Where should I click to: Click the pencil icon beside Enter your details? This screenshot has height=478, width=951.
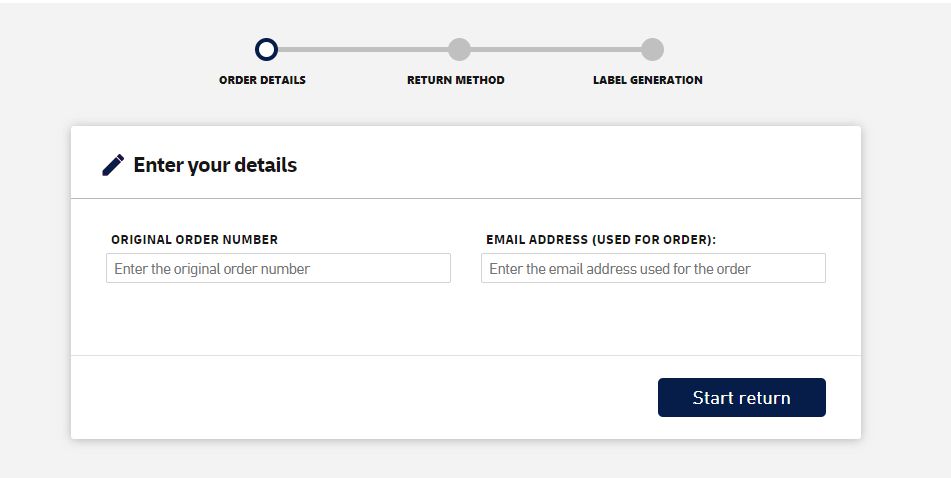pos(113,165)
